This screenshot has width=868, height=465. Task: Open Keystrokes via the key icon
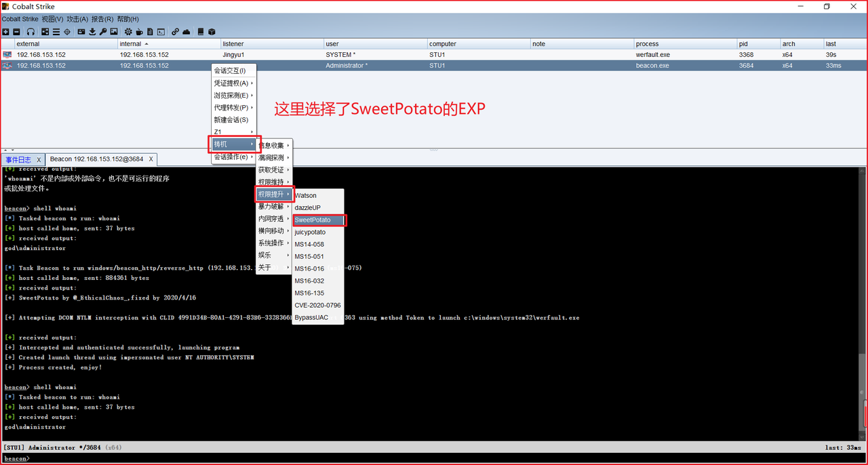pyautogui.click(x=103, y=32)
